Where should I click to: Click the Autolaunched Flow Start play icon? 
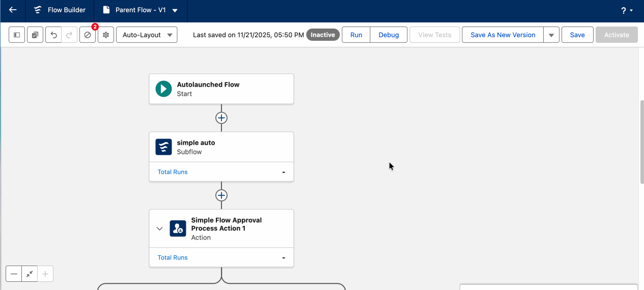point(163,89)
